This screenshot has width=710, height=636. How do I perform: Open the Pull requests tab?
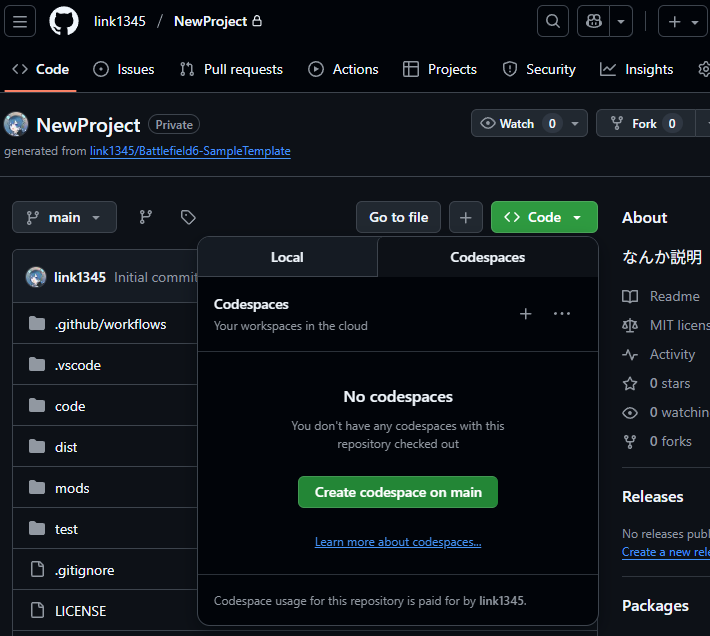(231, 69)
